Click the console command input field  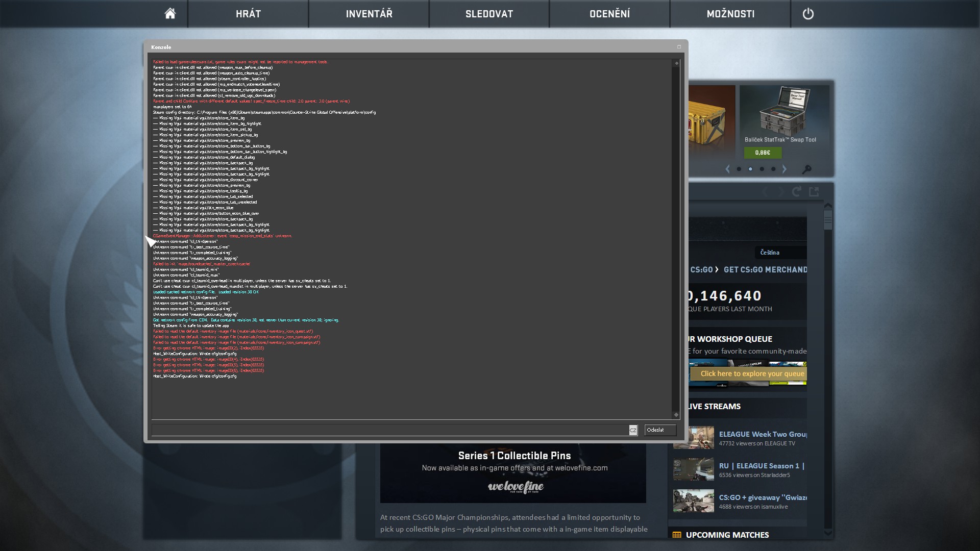[x=390, y=430]
